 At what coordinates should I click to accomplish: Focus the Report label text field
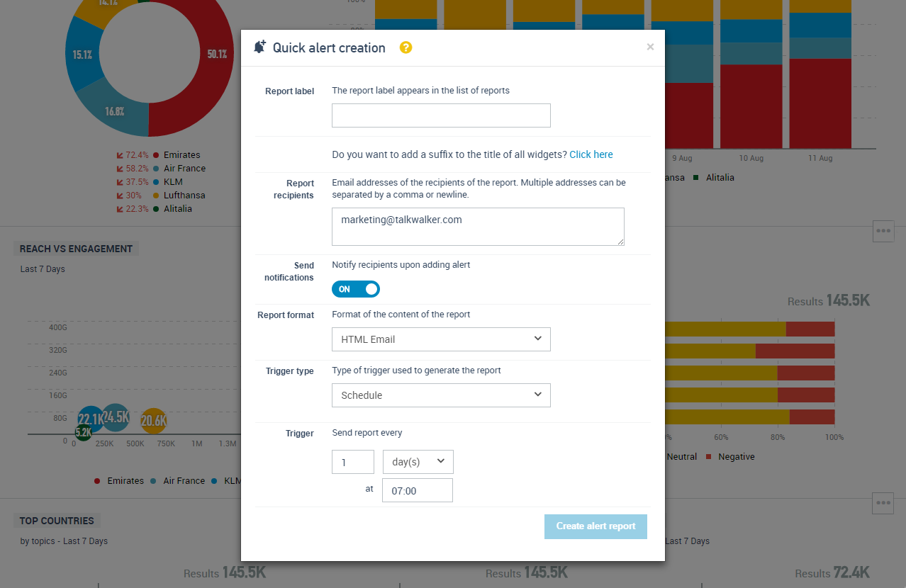point(441,115)
